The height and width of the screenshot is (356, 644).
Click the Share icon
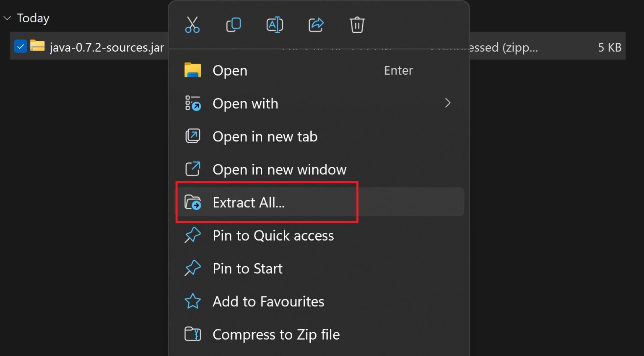(316, 25)
